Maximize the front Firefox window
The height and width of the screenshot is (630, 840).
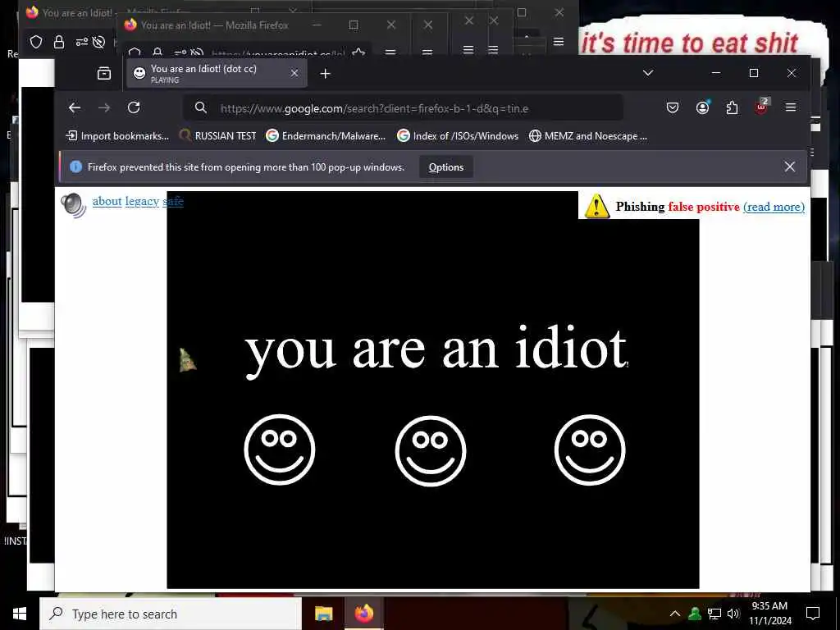coord(754,73)
